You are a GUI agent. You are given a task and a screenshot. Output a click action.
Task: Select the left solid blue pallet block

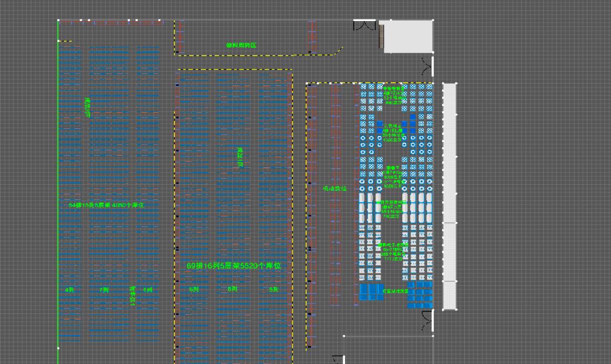pos(371,292)
